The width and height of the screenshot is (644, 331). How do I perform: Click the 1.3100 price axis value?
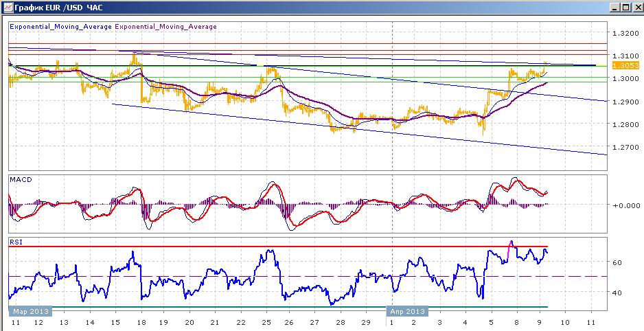coord(625,56)
